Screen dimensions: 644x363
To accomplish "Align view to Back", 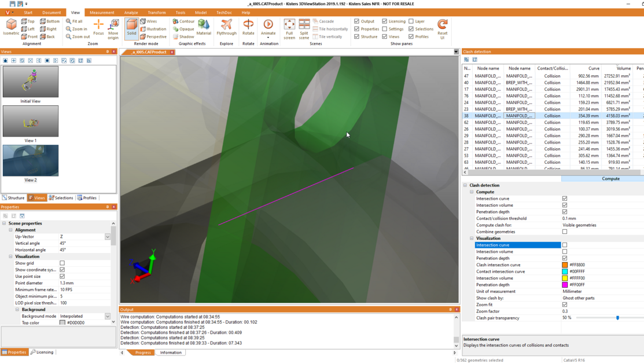I will tap(47, 36).
